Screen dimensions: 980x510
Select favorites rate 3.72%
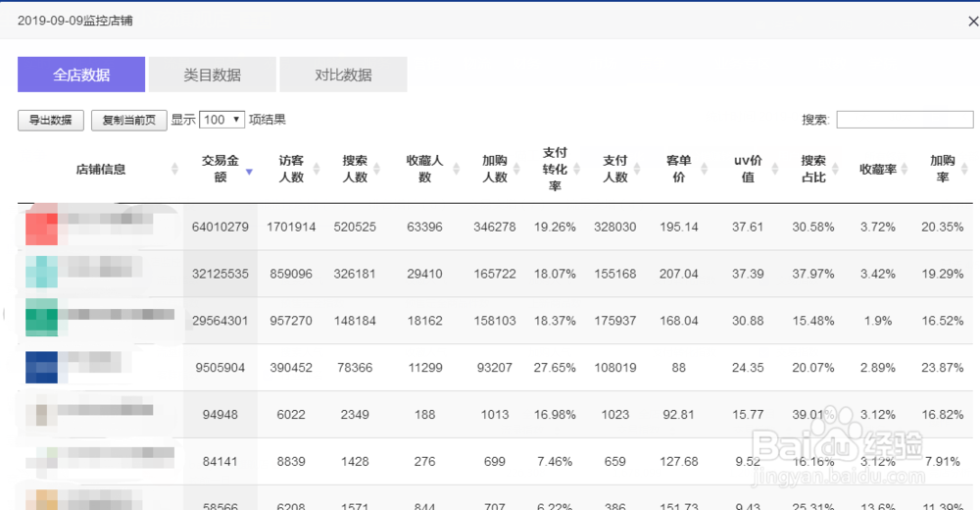[877, 228]
